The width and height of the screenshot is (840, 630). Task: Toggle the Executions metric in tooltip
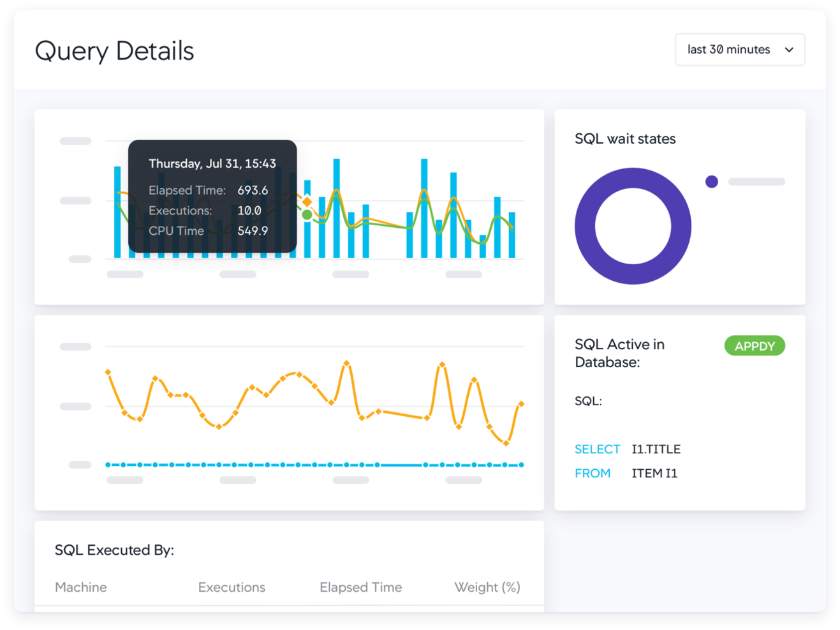[x=179, y=211]
